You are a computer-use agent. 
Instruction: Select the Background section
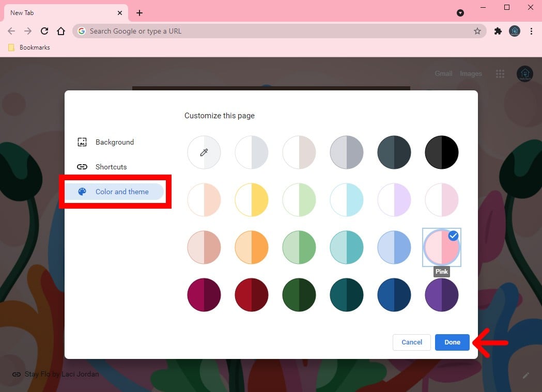(x=114, y=142)
